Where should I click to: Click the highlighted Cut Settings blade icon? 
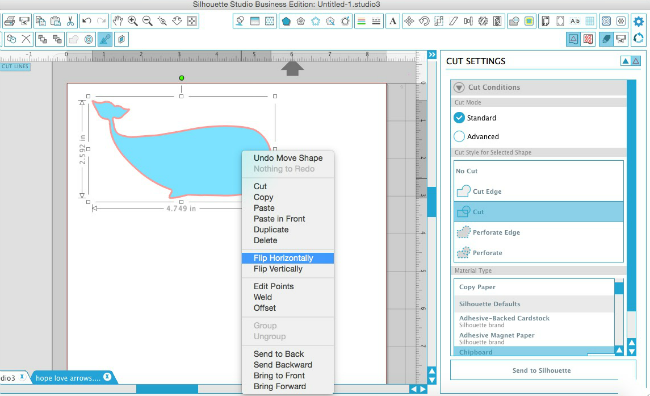tap(606, 39)
